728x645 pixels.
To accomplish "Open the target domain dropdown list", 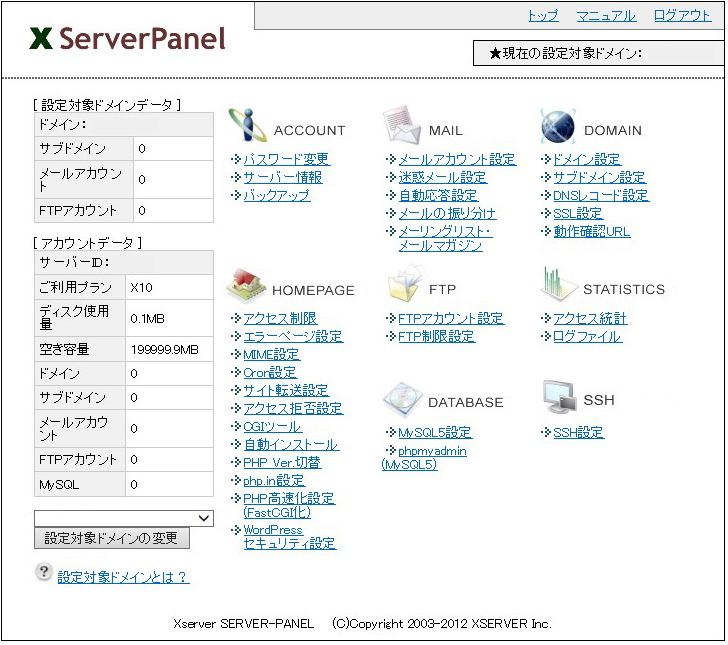I will click(x=124, y=518).
